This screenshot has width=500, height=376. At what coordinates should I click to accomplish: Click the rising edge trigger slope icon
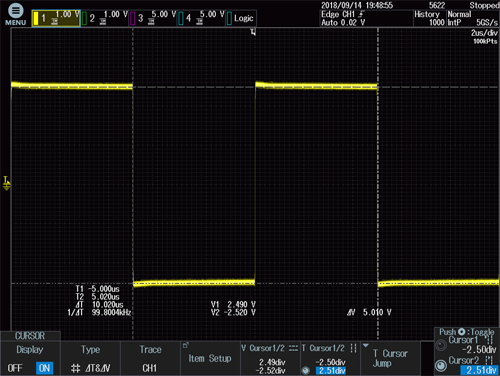(x=361, y=14)
